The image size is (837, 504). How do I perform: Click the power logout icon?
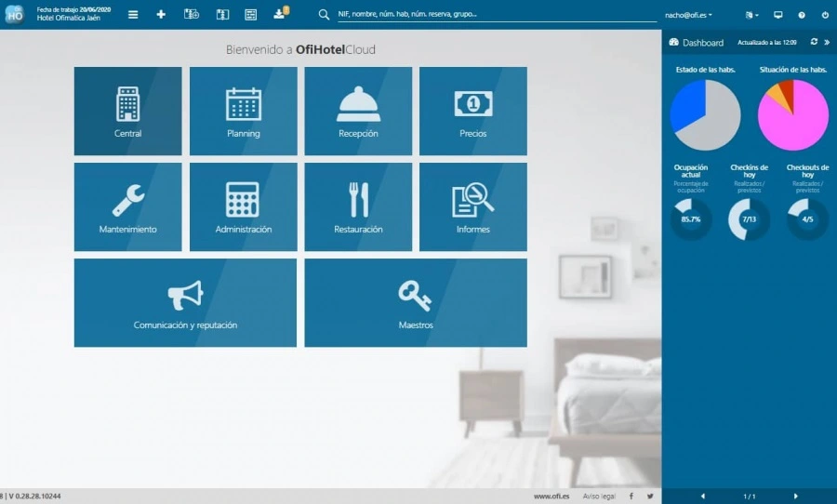coord(825,15)
